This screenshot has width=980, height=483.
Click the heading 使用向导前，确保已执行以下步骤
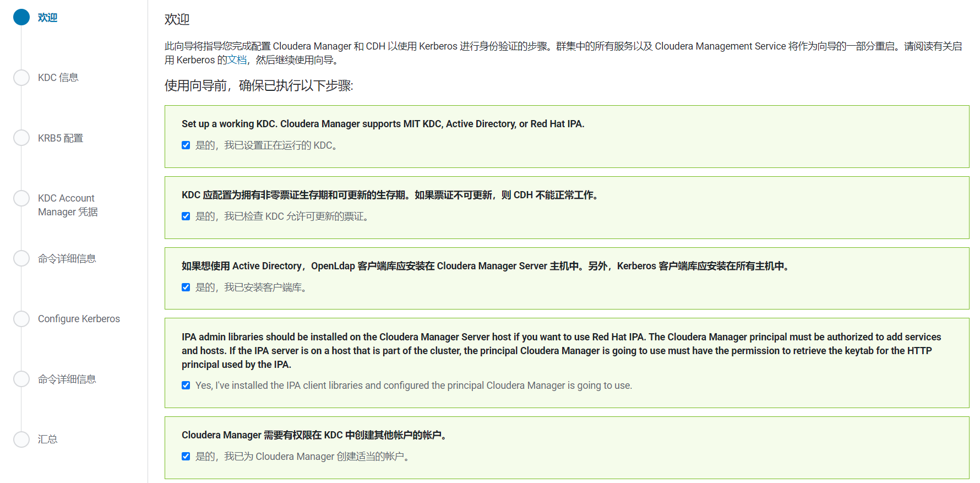tap(259, 86)
